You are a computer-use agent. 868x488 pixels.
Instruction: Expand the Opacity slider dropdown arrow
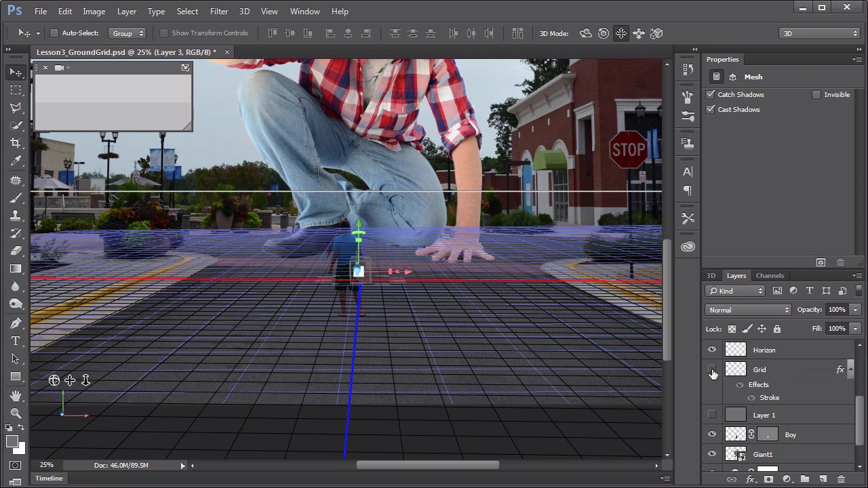coord(855,310)
